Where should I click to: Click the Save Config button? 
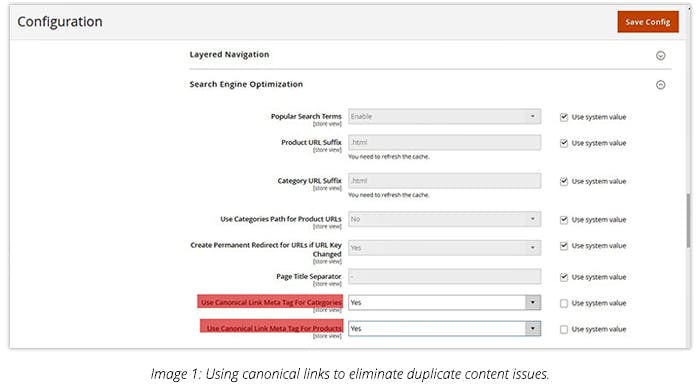[648, 22]
